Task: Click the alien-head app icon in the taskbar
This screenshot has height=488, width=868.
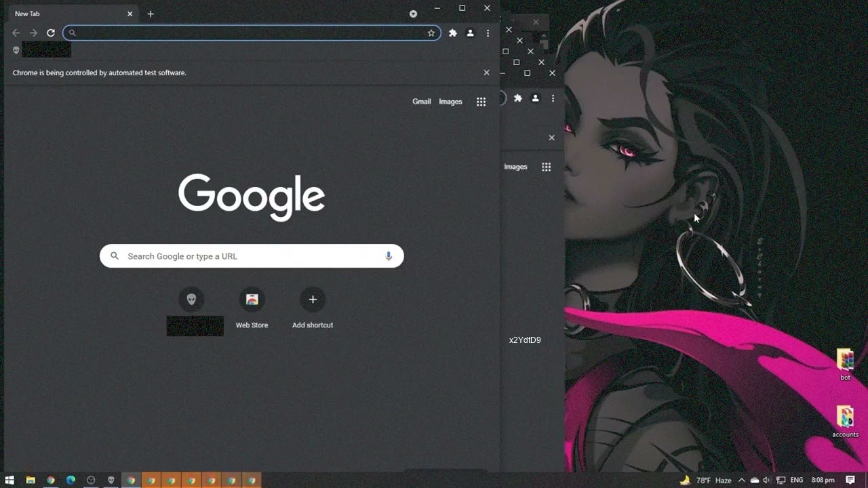Action: pyautogui.click(x=111, y=480)
